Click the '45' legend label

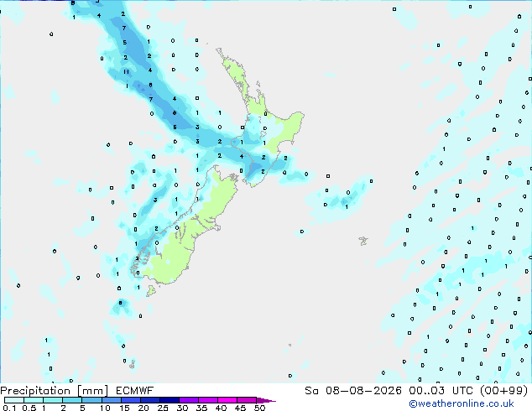(x=240, y=408)
